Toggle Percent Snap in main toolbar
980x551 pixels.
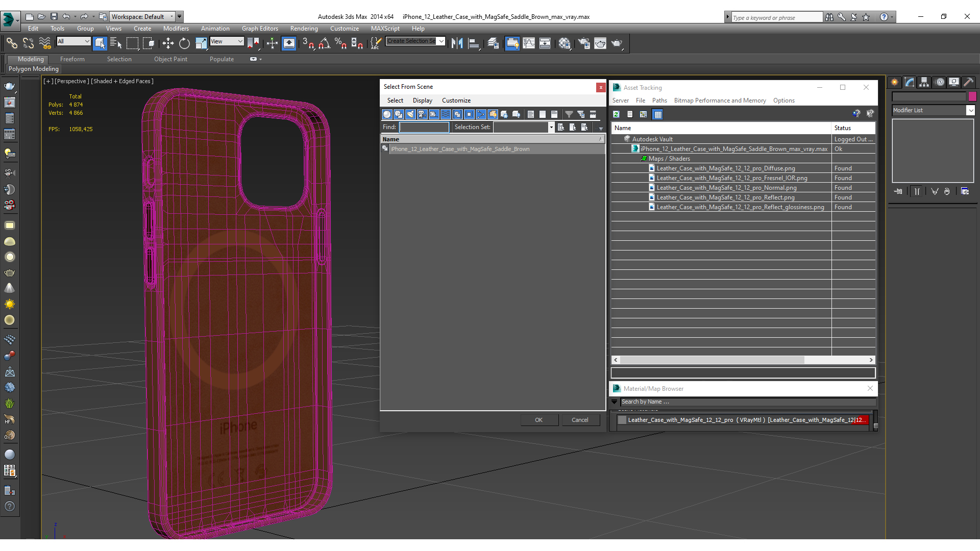click(x=340, y=44)
